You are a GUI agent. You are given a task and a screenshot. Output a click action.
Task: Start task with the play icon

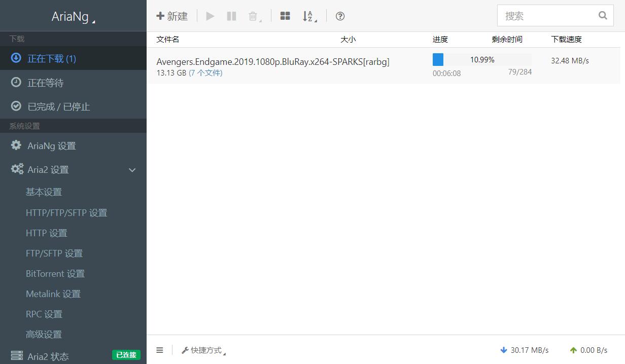click(x=210, y=16)
